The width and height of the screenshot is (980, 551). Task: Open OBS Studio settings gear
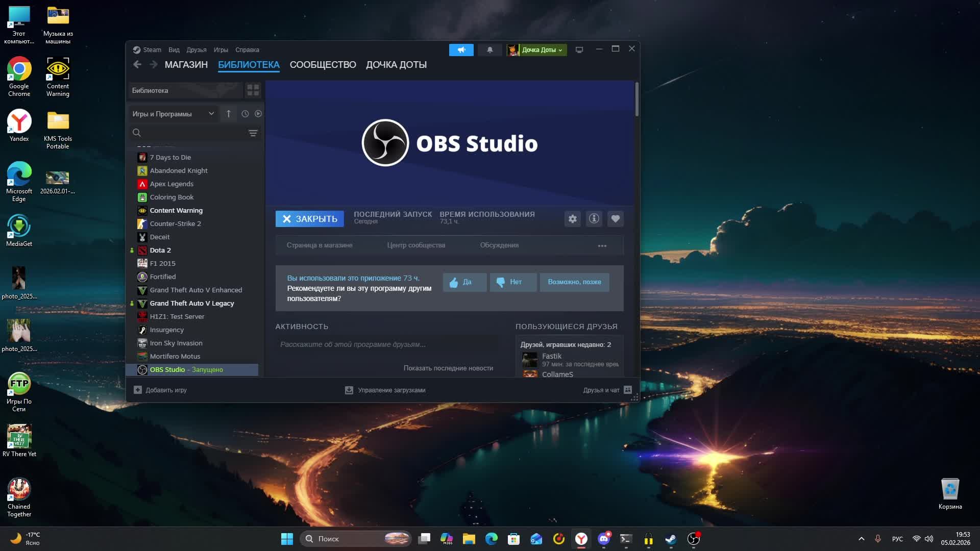(573, 219)
